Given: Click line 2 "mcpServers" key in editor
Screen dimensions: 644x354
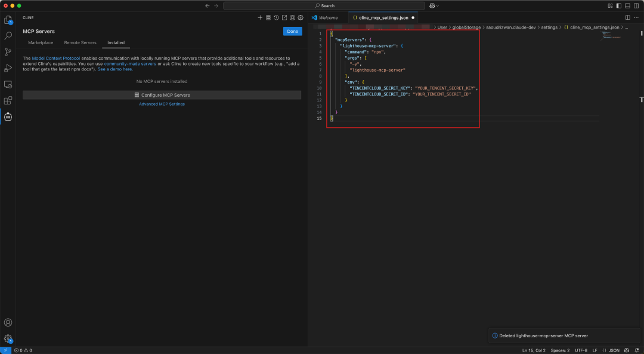Looking at the screenshot, I should click(x=351, y=40).
